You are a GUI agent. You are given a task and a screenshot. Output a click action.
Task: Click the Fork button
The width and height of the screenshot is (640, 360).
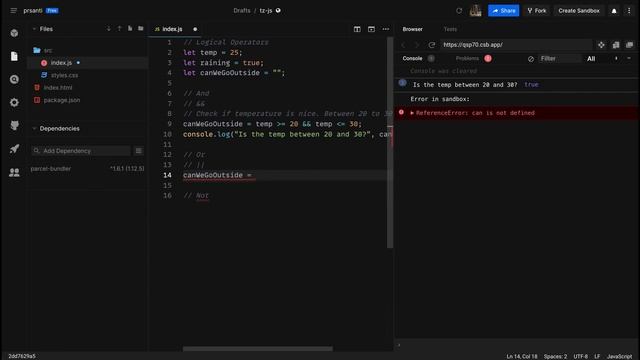537,11
